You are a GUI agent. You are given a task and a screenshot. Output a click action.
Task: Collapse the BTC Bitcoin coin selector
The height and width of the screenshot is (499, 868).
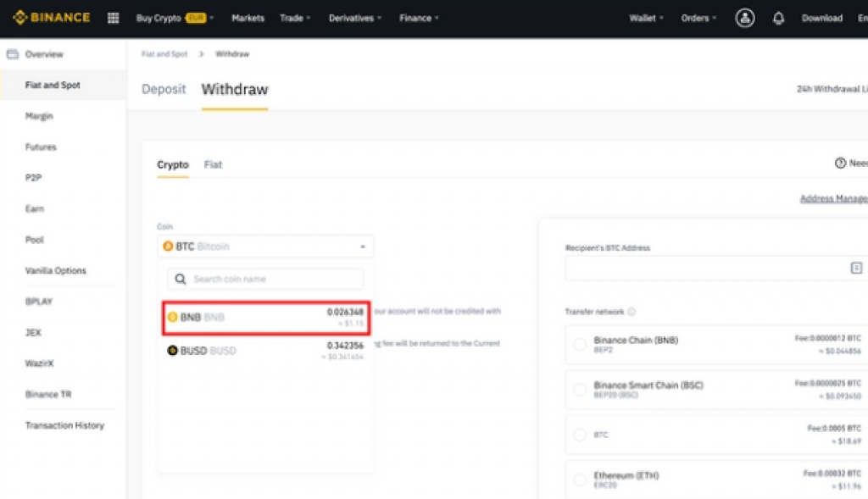[265, 247]
